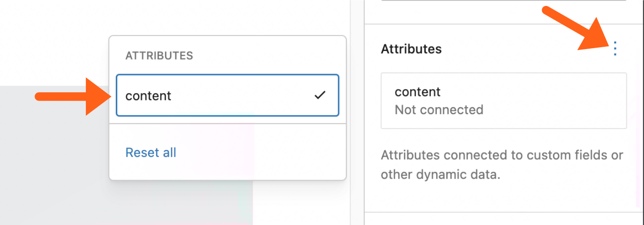Open the Attributes options three-dot menu
This screenshot has height=225, width=644.
tap(615, 48)
